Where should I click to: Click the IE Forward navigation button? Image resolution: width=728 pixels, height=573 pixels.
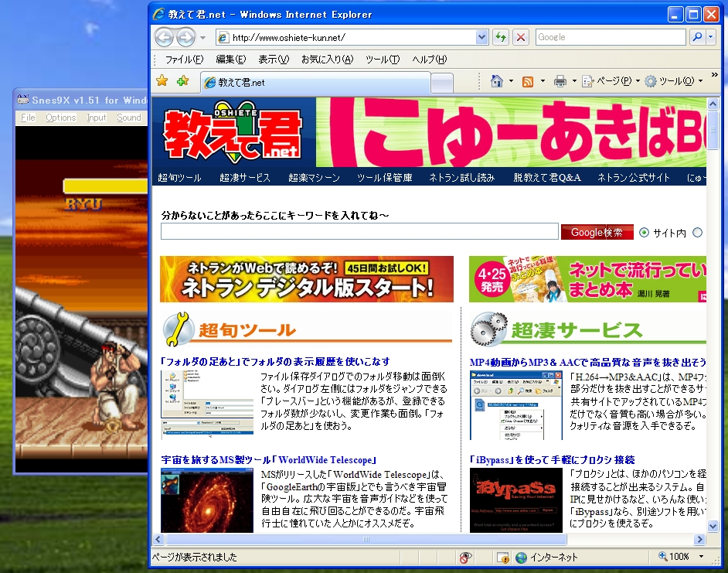pyautogui.click(x=185, y=37)
